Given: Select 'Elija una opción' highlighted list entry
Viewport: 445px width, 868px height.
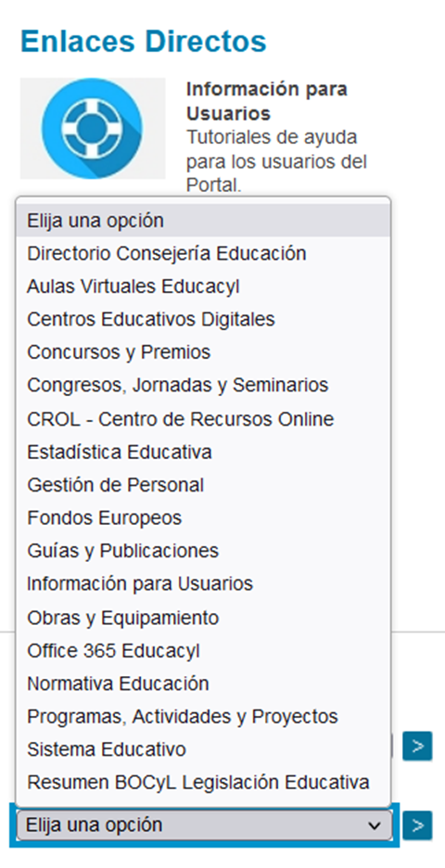Looking at the screenshot, I should [203, 221].
